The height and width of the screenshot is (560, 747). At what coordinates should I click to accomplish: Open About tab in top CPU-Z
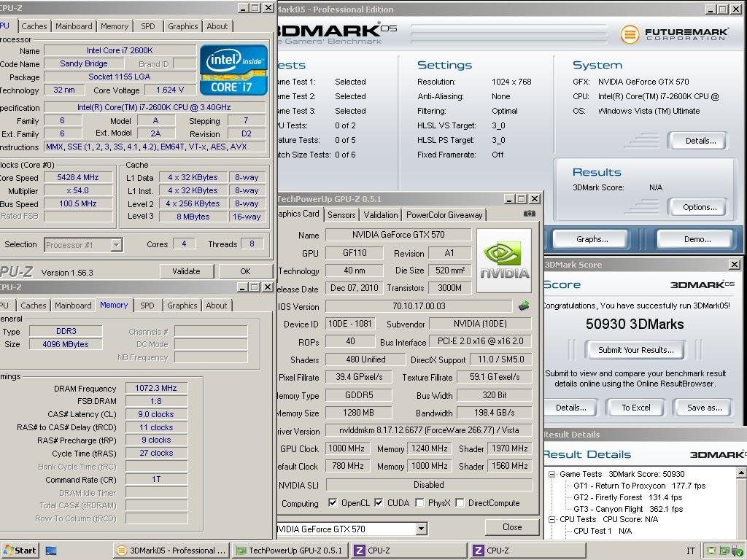click(217, 26)
